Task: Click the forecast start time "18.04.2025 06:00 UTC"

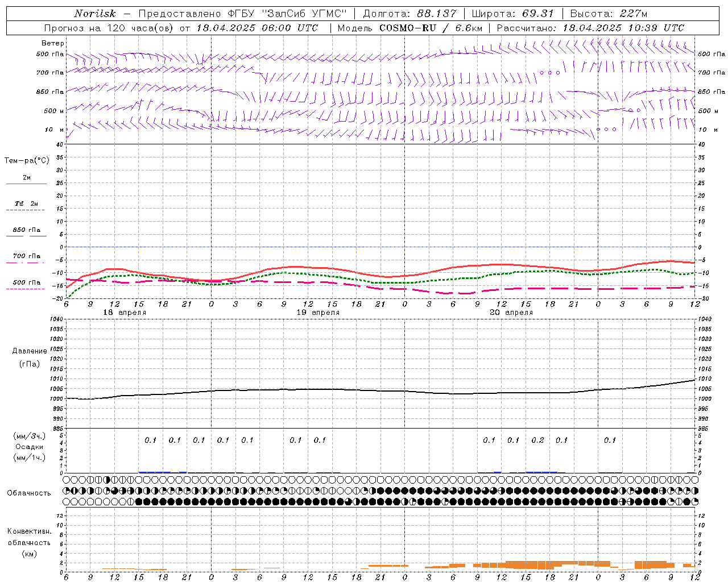Action: (x=257, y=28)
